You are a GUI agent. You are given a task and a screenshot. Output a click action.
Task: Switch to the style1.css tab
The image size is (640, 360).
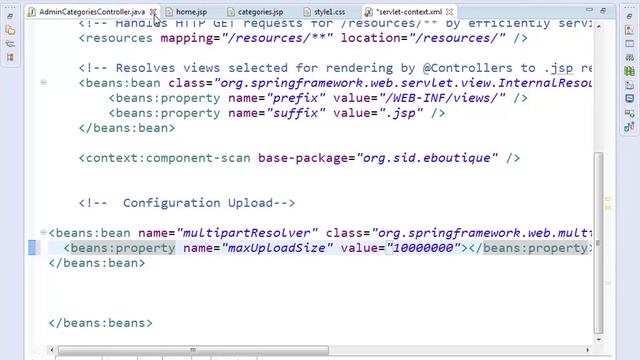(329, 12)
